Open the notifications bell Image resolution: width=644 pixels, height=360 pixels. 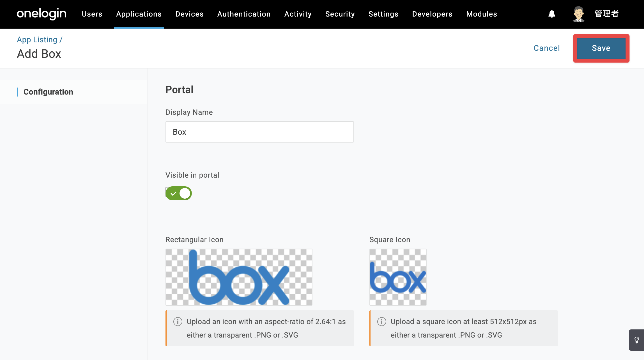pos(552,14)
